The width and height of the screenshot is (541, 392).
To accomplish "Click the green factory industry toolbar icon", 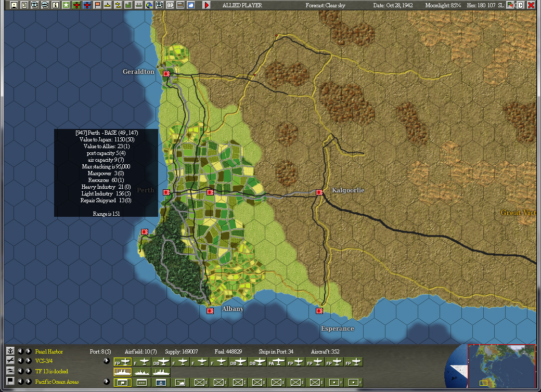I will 128,5.
